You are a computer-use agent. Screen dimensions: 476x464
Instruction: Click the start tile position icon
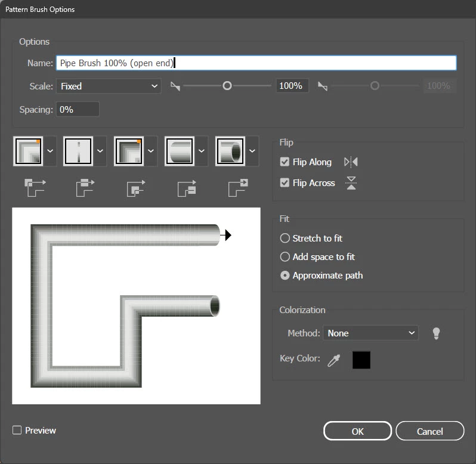click(x=187, y=188)
